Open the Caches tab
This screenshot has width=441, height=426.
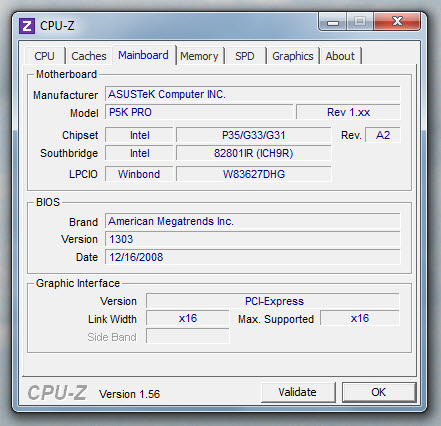tap(89, 56)
